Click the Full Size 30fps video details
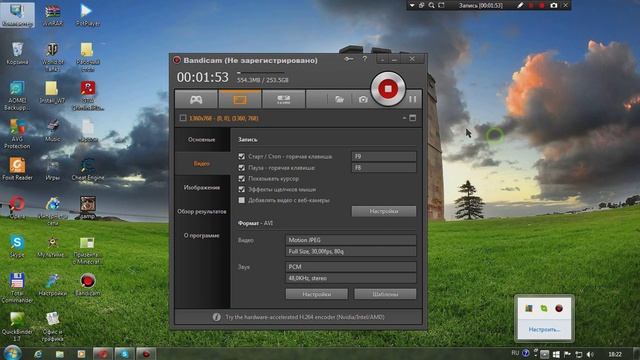 tap(351, 251)
